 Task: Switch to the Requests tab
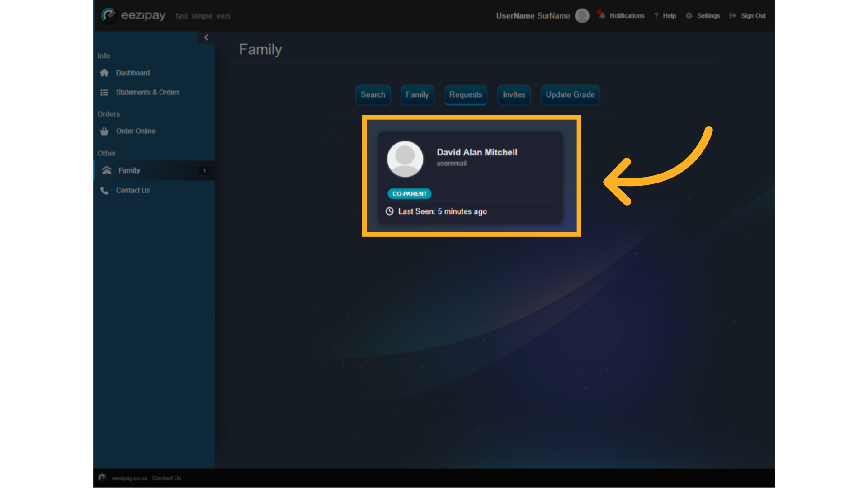pos(466,95)
